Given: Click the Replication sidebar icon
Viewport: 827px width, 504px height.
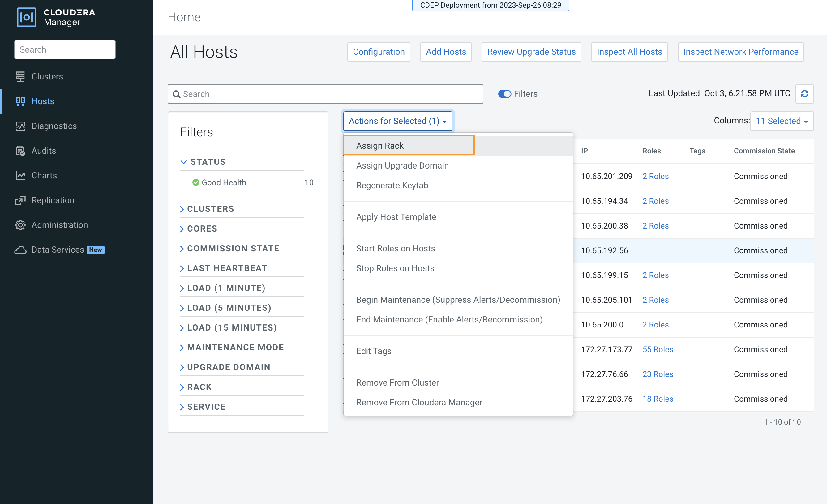Looking at the screenshot, I should pyautogui.click(x=20, y=200).
